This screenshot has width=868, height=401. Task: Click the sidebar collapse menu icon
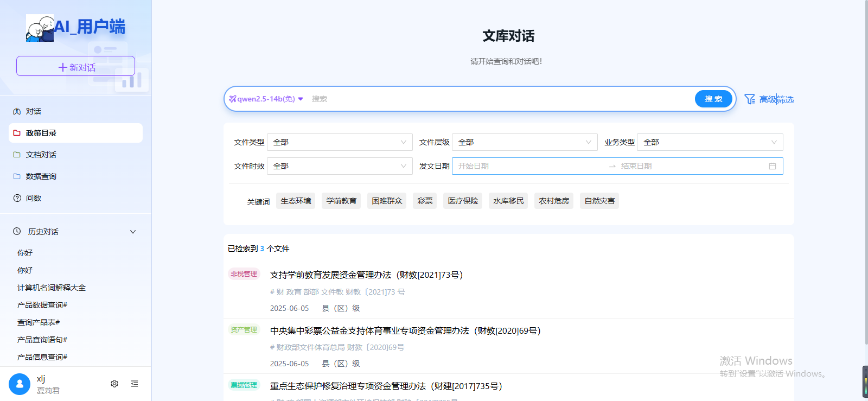tap(135, 384)
